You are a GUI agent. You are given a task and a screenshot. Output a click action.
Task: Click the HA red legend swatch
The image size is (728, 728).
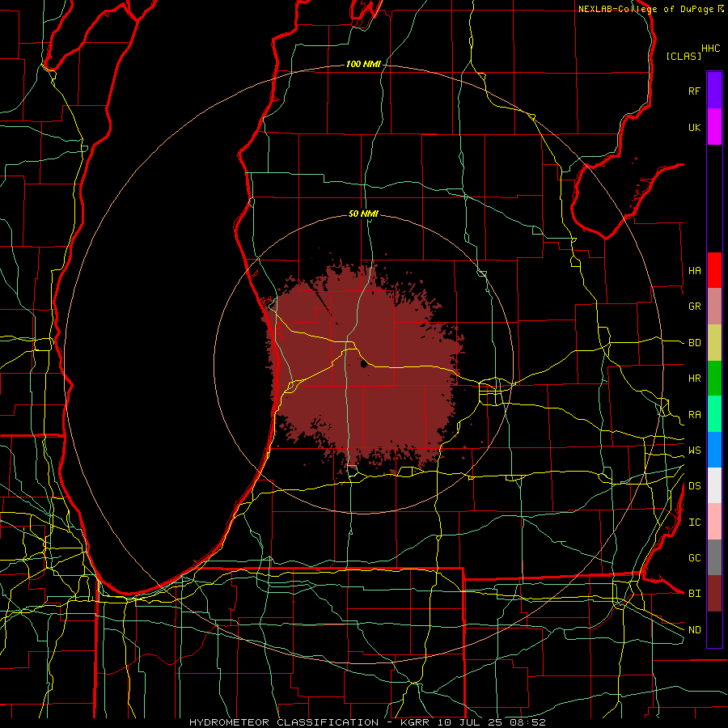[x=714, y=270]
